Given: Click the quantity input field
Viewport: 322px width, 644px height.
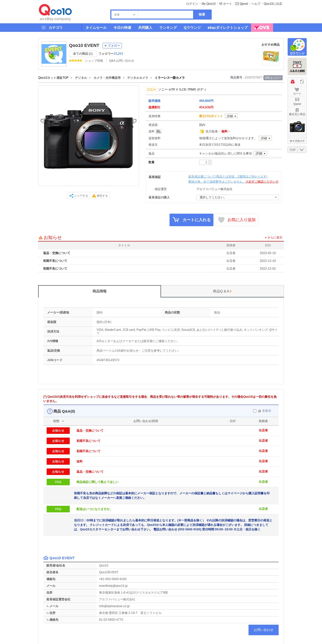Looking at the screenshot, I should click(x=204, y=162).
